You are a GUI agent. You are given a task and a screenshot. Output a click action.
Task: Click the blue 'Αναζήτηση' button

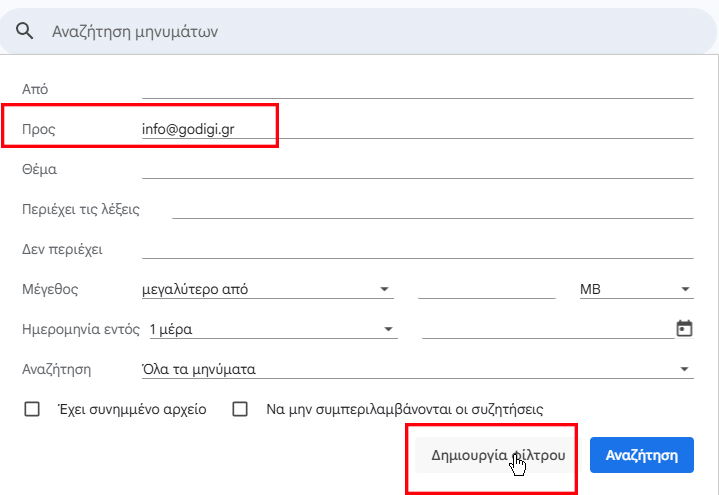coord(640,455)
